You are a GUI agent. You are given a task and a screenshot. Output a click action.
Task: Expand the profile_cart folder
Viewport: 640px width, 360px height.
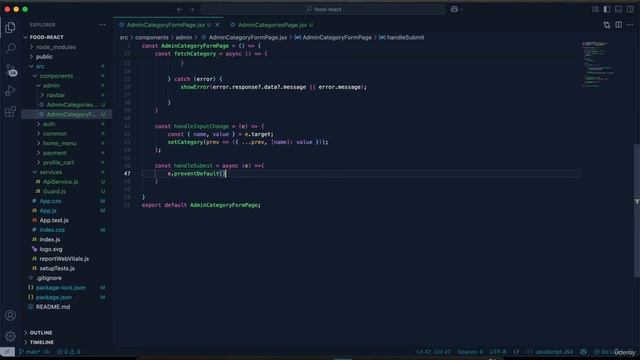point(59,162)
